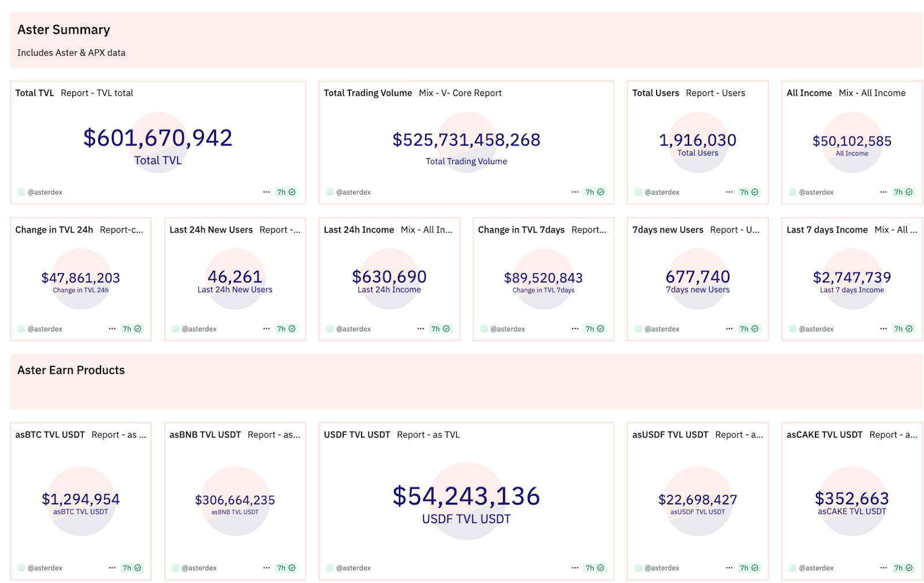Open the Last 7 days Income card title
The width and height of the screenshot is (924, 583).
(x=826, y=230)
